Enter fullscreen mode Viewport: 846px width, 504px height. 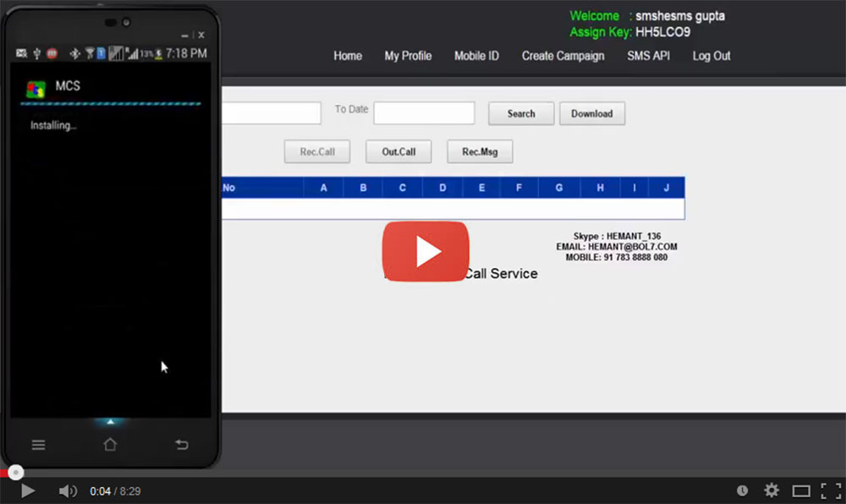point(830,490)
